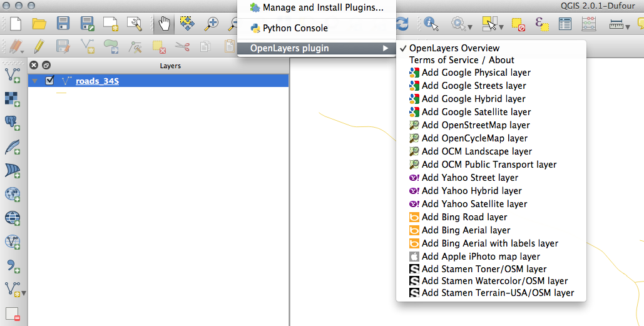Toggle the OpenLayers Overview checked item
Viewport: 644px width, 326px height.
click(x=454, y=48)
